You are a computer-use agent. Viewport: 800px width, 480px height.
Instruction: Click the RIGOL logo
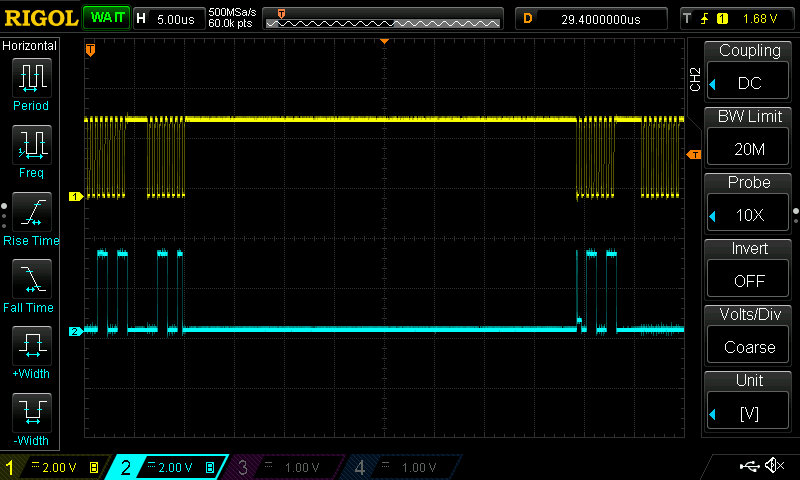[41, 18]
